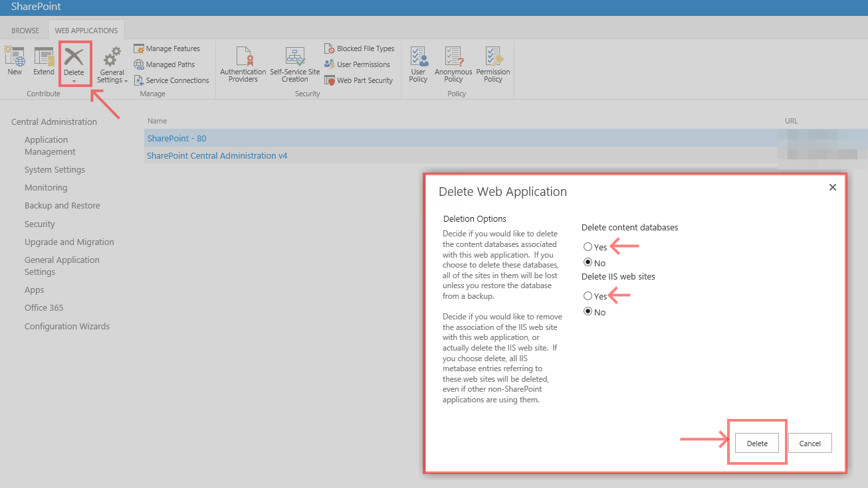868x488 pixels.
Task: Expand the General Settings dropdown arrow
Action: pos(126,80)
